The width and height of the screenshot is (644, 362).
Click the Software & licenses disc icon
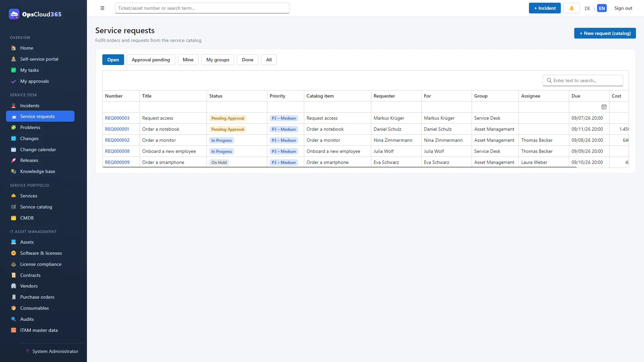click(x=13, y=253)
